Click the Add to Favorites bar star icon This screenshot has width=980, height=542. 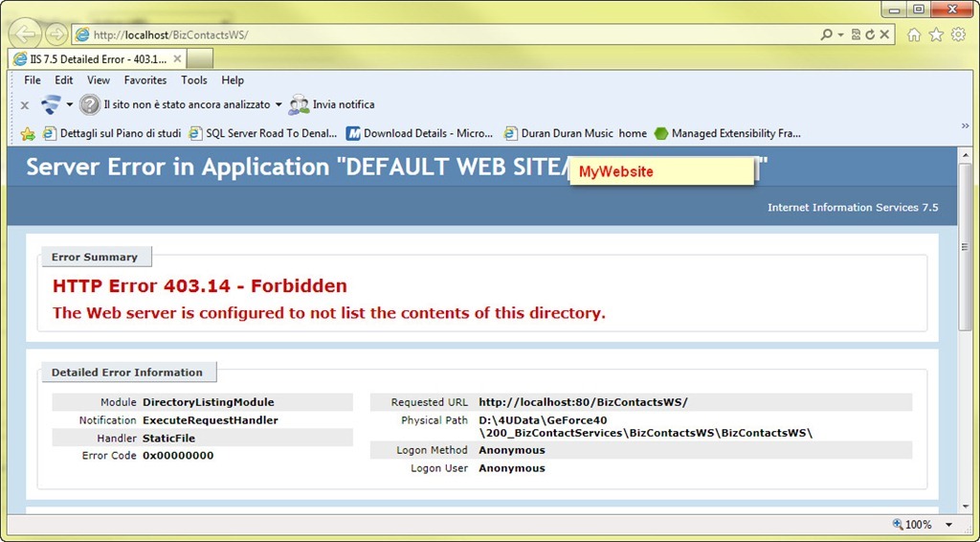coord(28,134)
